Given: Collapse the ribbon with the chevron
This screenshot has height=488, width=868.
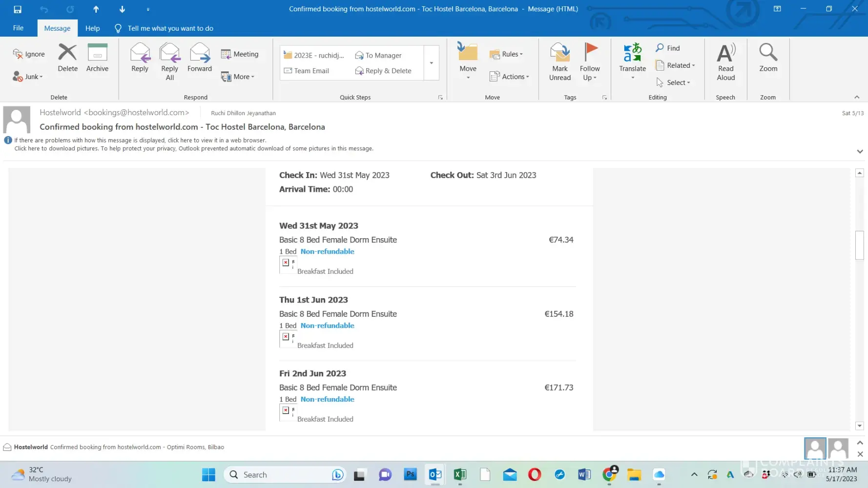Looking at the screenshot, I should point(857,97).
